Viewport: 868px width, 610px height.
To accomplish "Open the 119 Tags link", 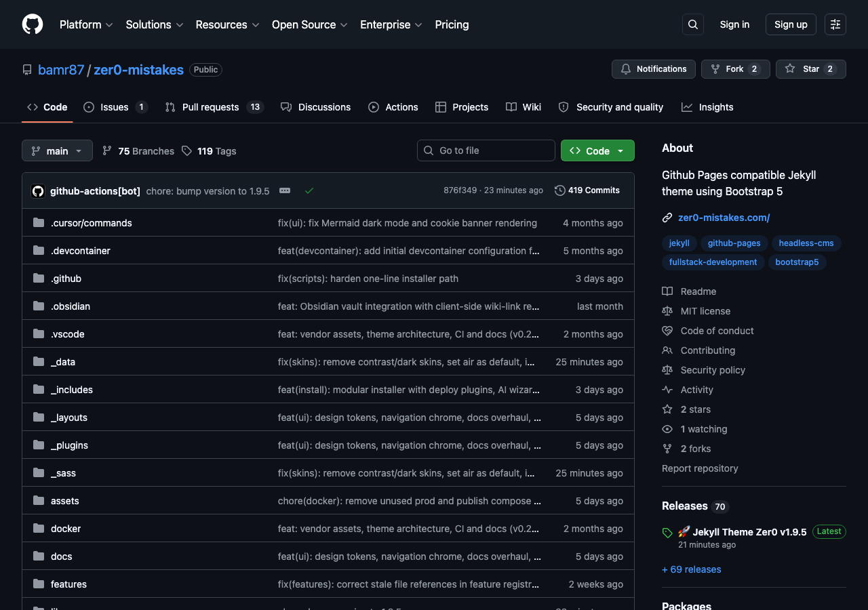I will coord(210,151).
